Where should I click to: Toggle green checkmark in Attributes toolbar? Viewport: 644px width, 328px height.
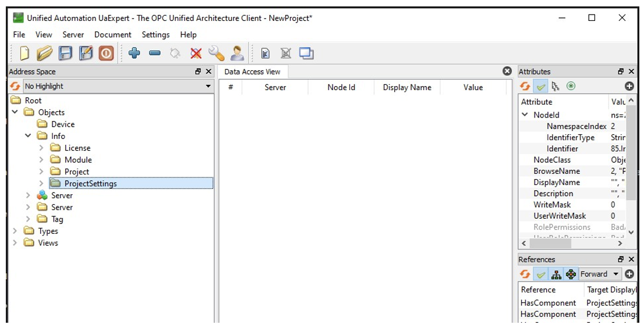(541, 86)
